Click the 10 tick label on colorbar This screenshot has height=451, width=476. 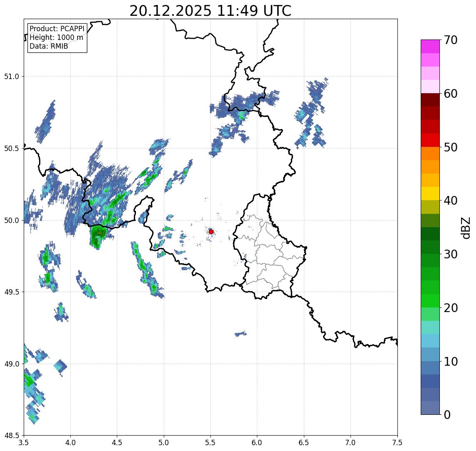point(451,362)
